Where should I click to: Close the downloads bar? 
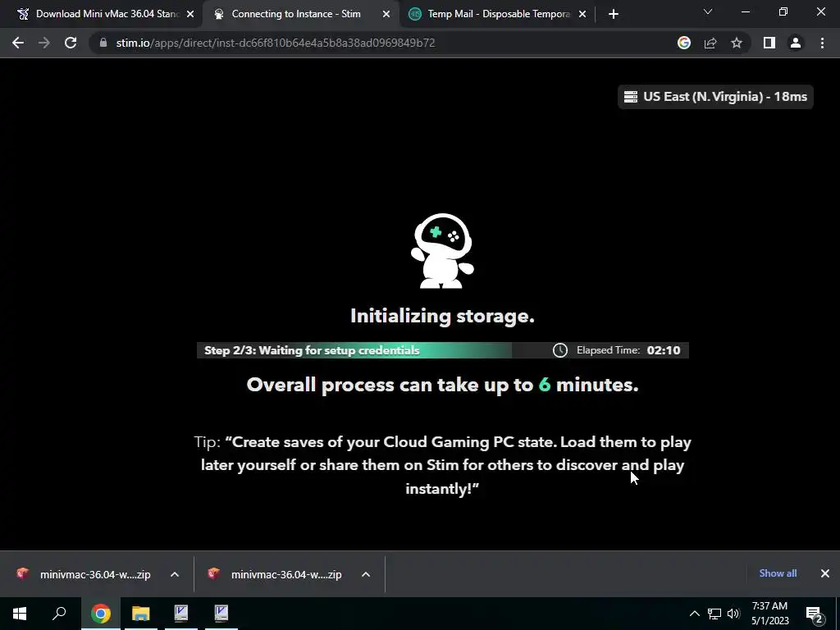pos(825,573)
